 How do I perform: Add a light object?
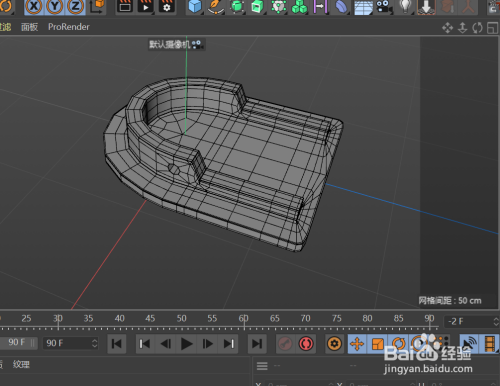pos(405,6)
